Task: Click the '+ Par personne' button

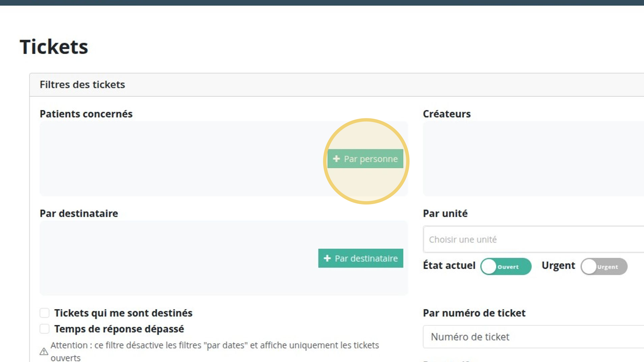Action: [x=365, y=159]
